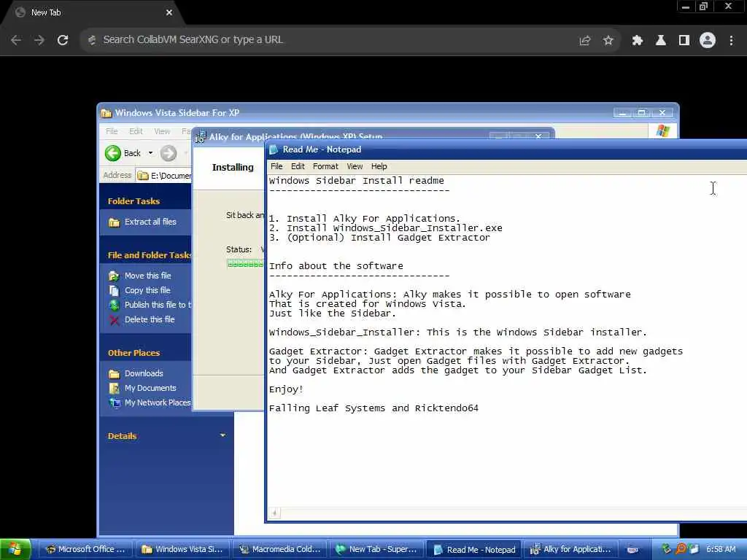Viewport: 747px width, 560px height.
Task: Open Back history dropdown arrow in Explorer
Action: (150, 153)
